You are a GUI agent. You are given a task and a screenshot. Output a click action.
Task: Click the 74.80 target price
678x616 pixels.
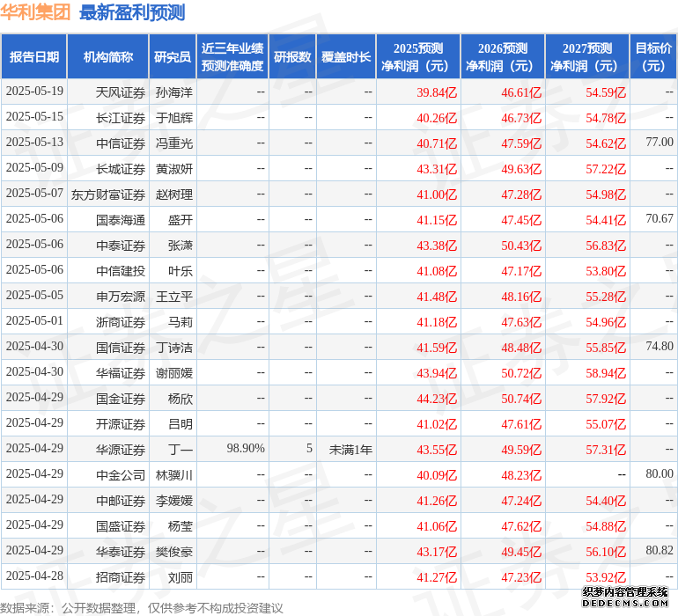pyautogui.click(x=660, y=346)
